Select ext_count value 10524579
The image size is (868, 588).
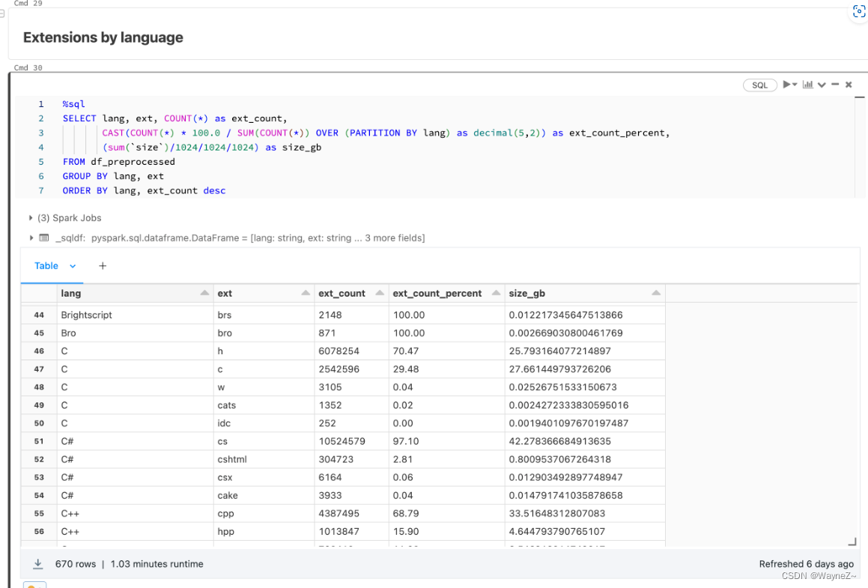[x=351, y=441]
